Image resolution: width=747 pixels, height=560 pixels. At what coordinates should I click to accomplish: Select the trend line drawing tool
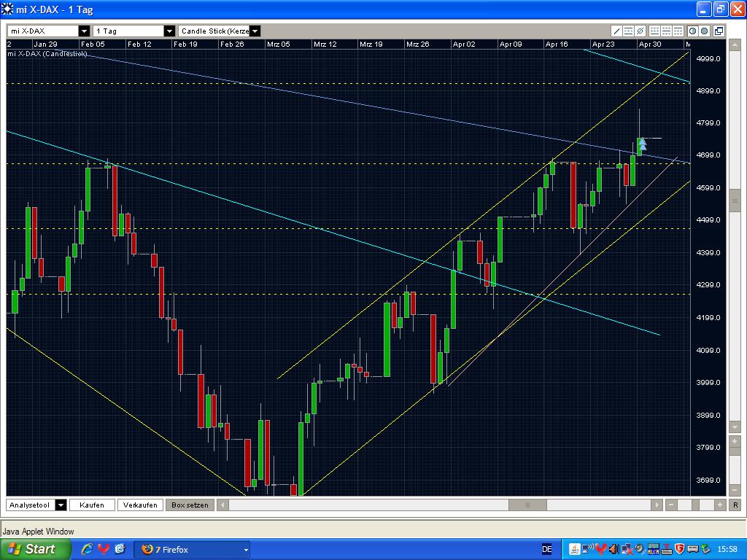(616, 31)
